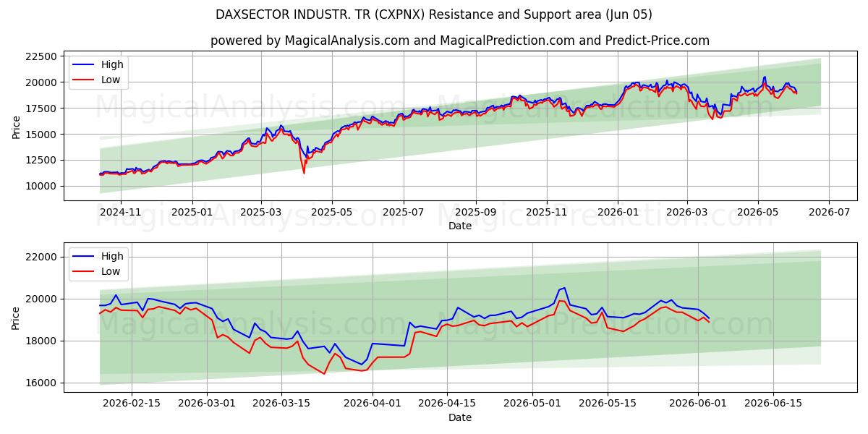Screen dimensions: 868x434
Task: Click the 2026-03 date tick label
Action: (687, 213)
